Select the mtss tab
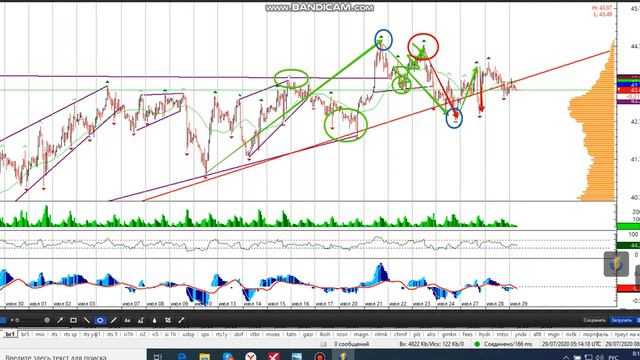The height and width of the screenshot is (360, 640). pos(502,334)
